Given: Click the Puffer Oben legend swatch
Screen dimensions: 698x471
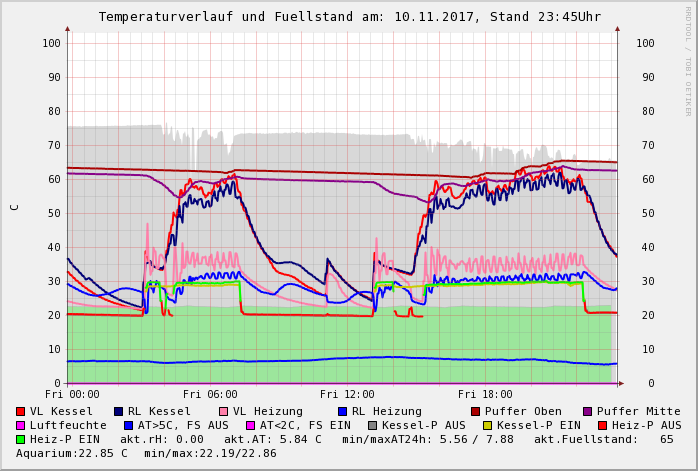Looking at the screenshot, I should (x=476, y=411).
